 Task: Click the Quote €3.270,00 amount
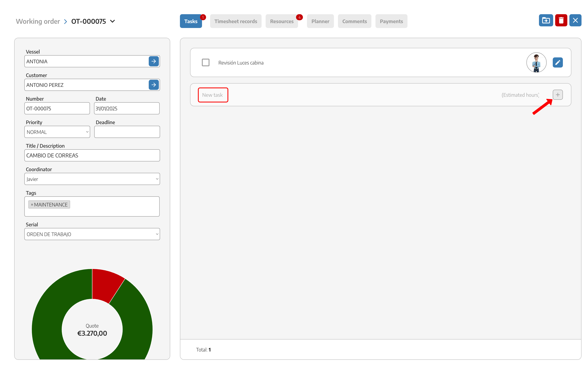(92, 333)
